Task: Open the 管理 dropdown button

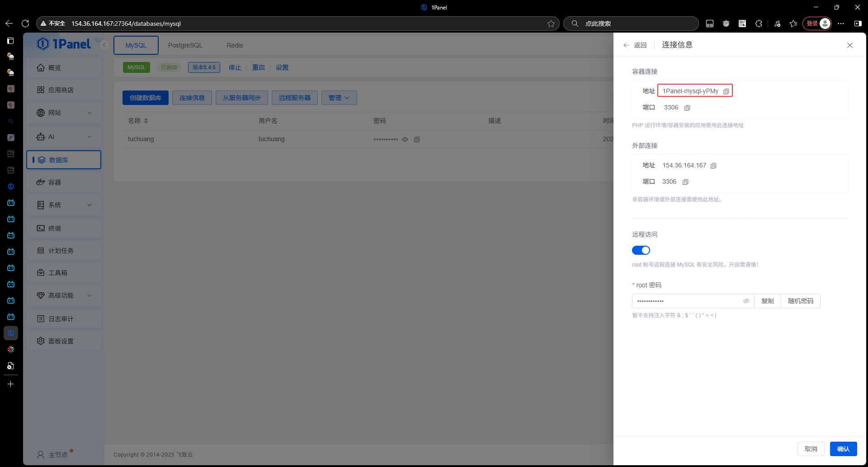Action: pos(339,98)
